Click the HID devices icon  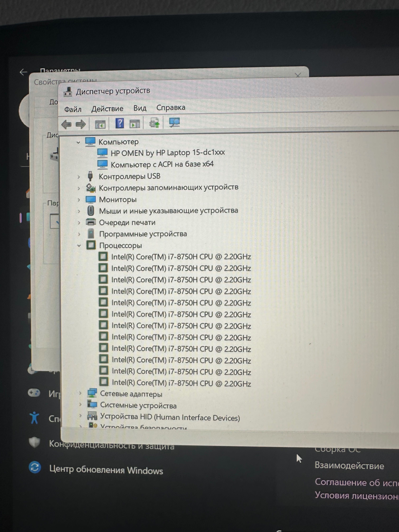(92, 416)
